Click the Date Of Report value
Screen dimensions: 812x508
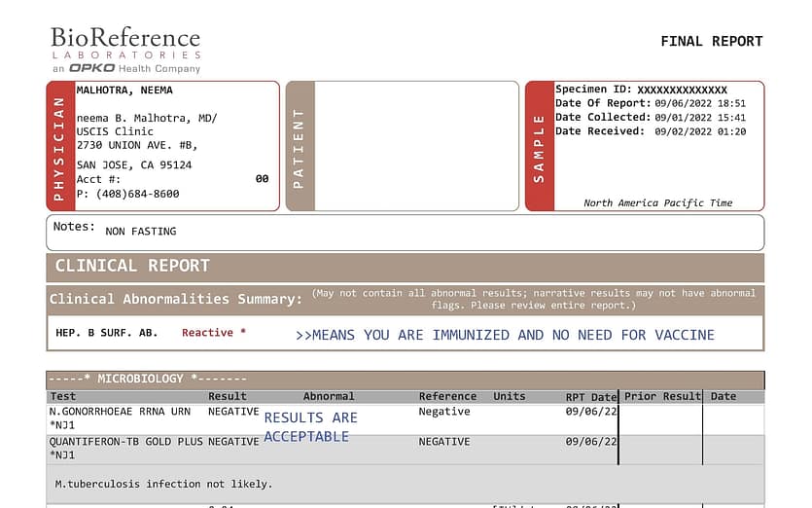pos(700,103)
